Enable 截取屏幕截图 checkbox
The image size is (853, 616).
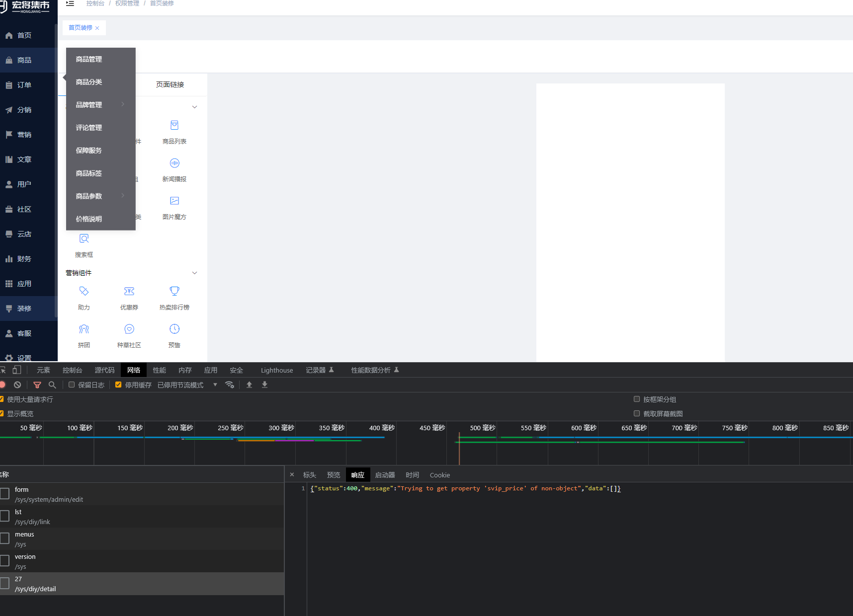coord(637,413)
